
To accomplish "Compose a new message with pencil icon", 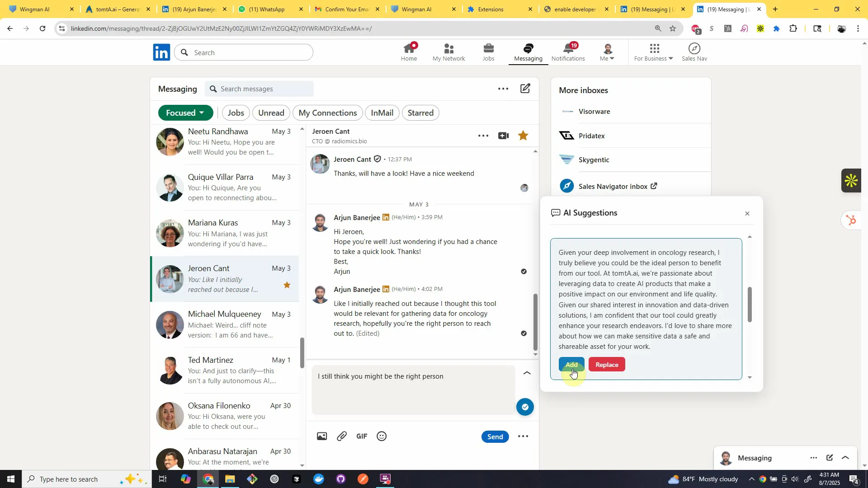I will point(525,89).
